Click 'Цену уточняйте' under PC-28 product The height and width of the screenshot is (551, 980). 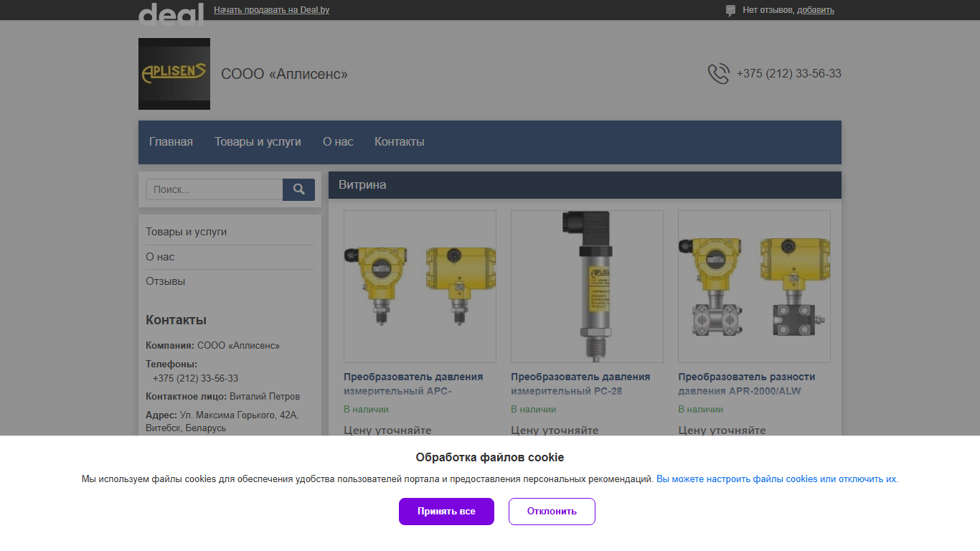click(x=555, y=430)
